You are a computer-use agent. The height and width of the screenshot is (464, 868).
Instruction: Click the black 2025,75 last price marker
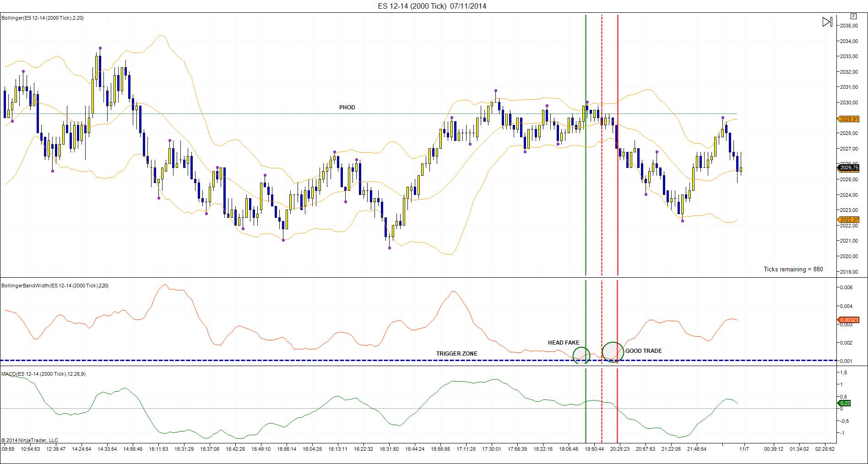click(849, 168)
